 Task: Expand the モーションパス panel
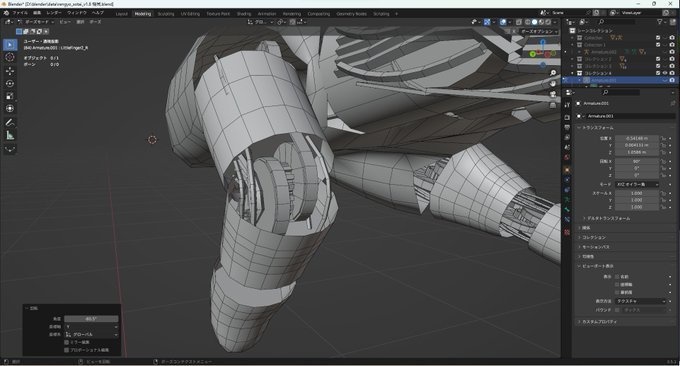pyautogui.click(x=594, y=247)
